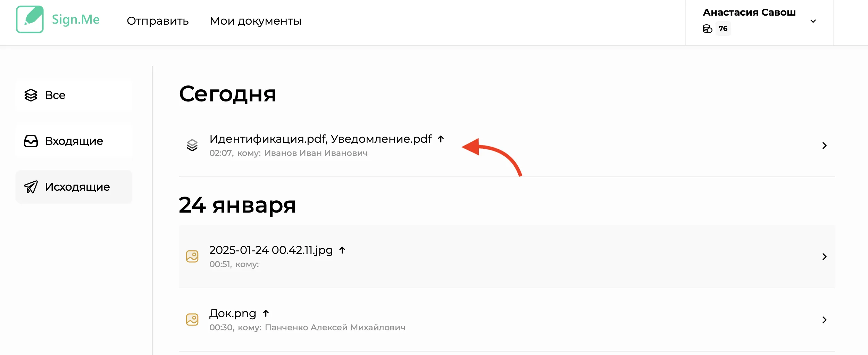Open the 2025-01-24 00.42.11.jpg row chevron

[x=825, y=257]
